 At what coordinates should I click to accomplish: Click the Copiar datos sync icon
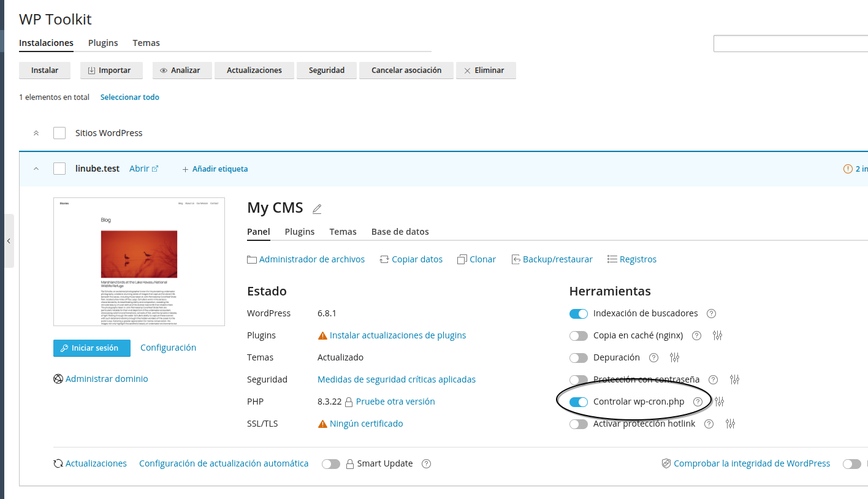click(384, 259)
